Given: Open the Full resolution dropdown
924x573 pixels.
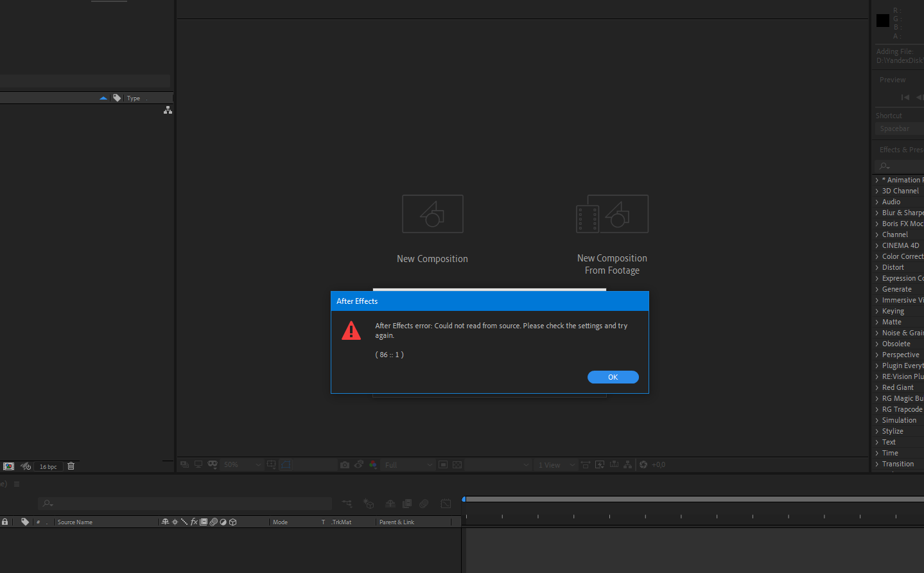Looking at the screenshot, I should pyautogui.click(x=408, y=464).
